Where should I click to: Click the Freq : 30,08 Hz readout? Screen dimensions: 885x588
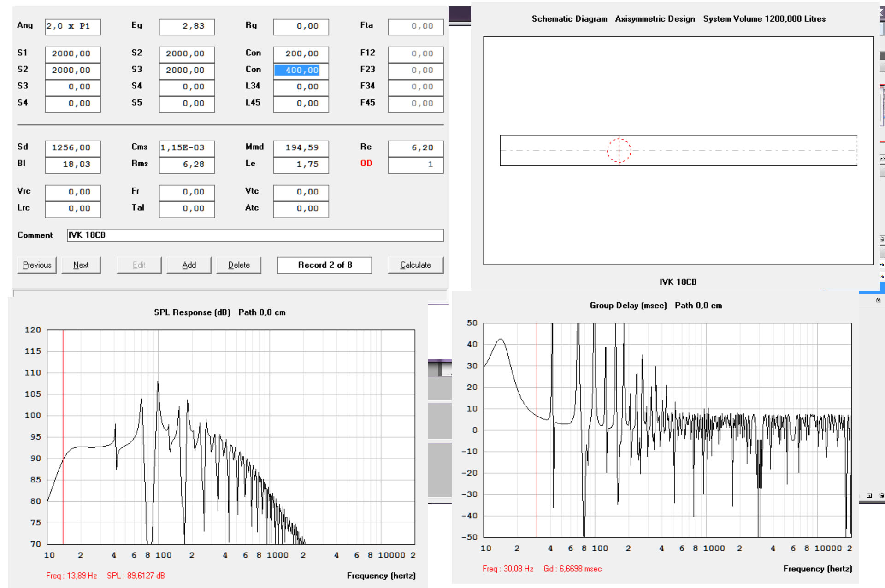tap(508, 569)
